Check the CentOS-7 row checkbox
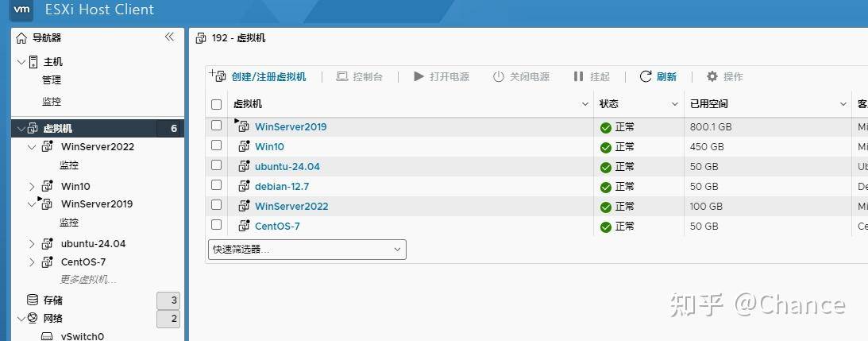 [217, 225]
